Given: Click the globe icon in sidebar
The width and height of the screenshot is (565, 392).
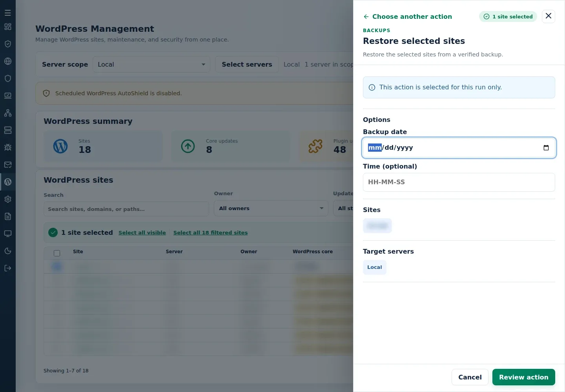Looking at the screenshot, I should [8, 61].
